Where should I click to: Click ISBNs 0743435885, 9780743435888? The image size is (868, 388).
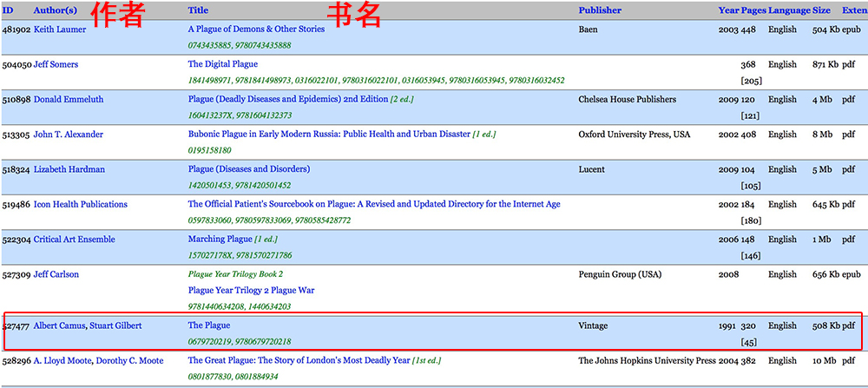coord(240,45)
